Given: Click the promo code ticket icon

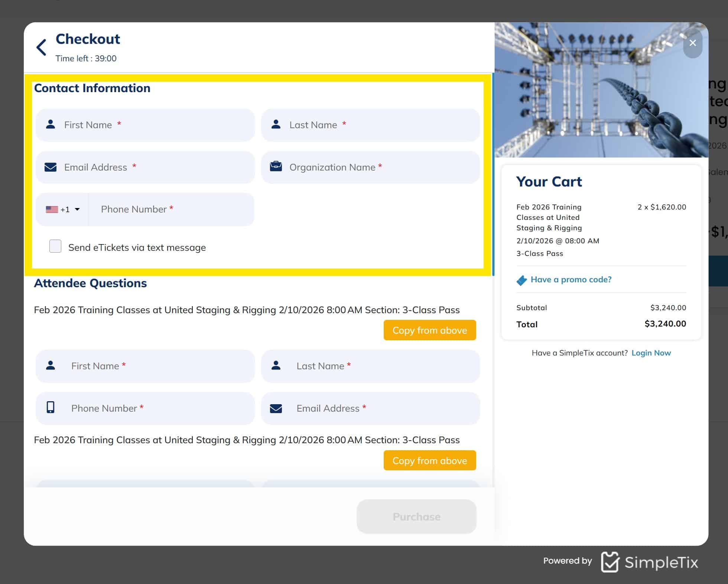Looking at the screenshot, I should point(521,280).
